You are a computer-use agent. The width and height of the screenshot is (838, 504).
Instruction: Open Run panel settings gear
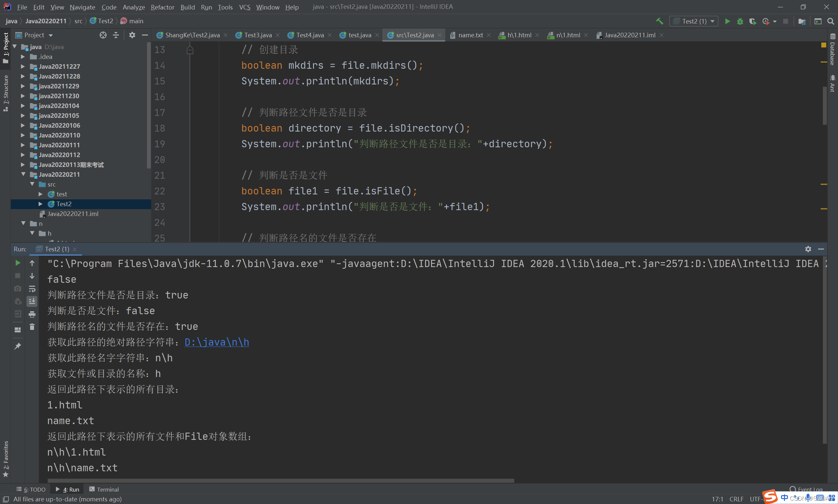coord(808,249)
